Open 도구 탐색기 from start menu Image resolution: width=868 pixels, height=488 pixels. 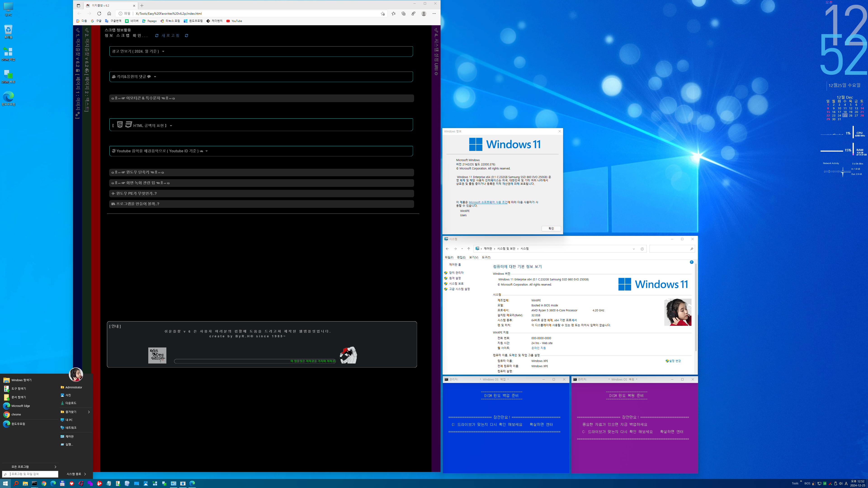click(x=30, y=389)
